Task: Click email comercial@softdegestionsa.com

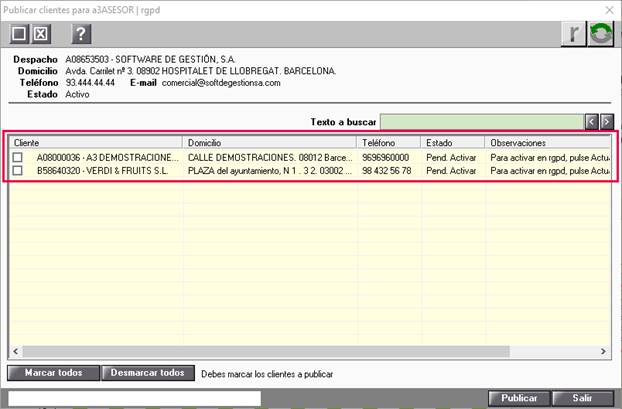Action: pyautogui.click(x=221, y=83)
